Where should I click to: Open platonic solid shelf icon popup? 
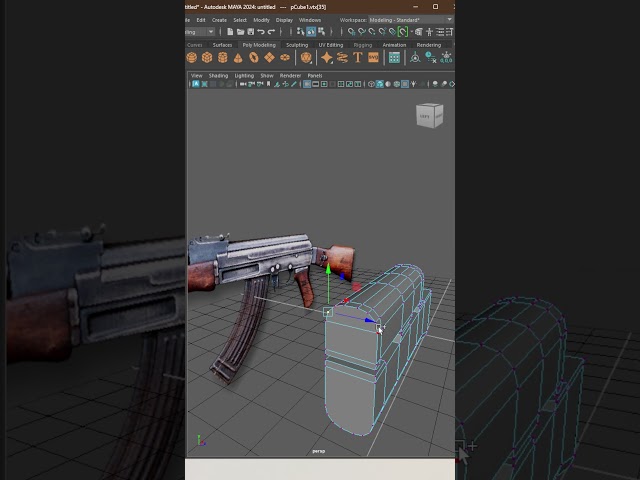pyautogui.click(x=306, y=58)
